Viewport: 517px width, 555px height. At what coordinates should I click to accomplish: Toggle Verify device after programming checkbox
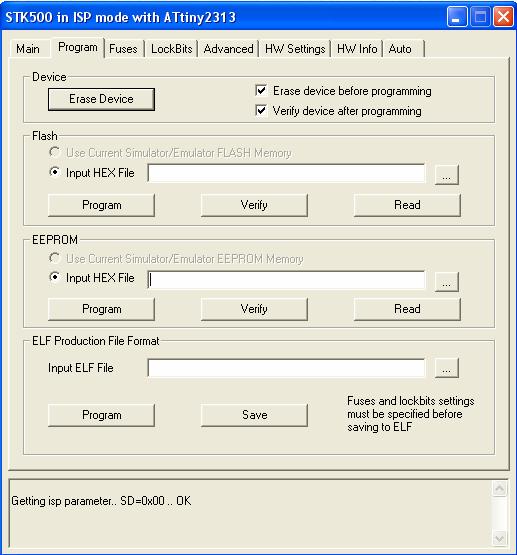pyautogui.click(x=261, y=110)
